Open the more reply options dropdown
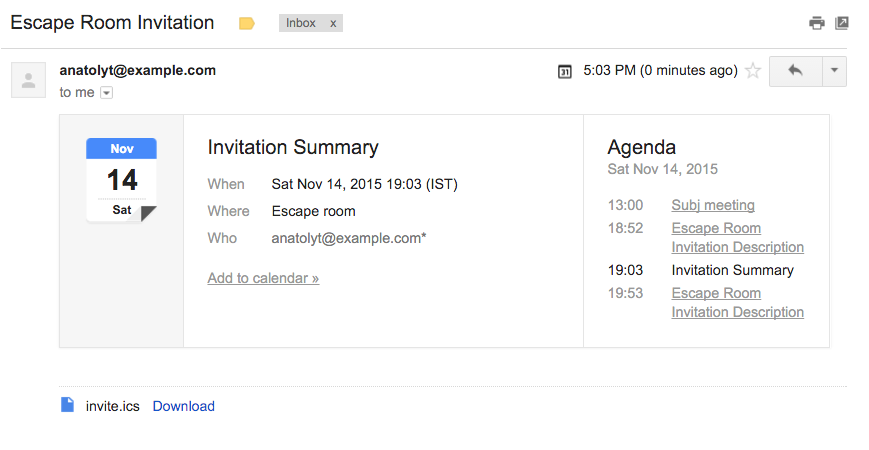 tap(834, 71)
